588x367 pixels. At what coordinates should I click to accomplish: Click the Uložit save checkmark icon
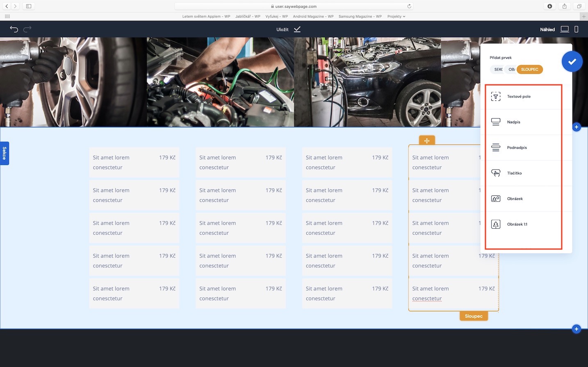click(297, 29)
